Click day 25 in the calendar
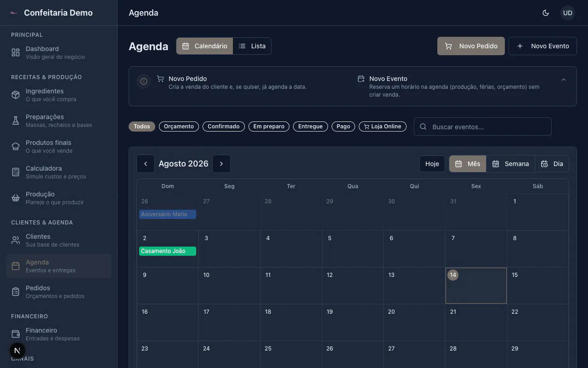 291,355
